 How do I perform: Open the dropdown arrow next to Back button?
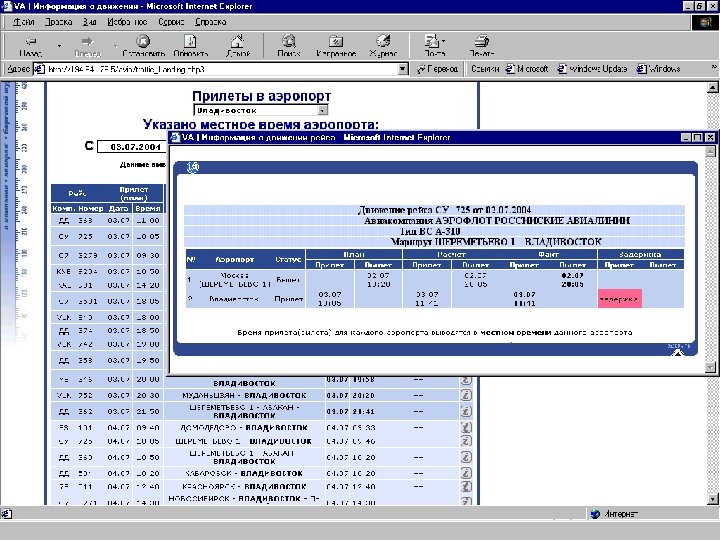(59, 44)
